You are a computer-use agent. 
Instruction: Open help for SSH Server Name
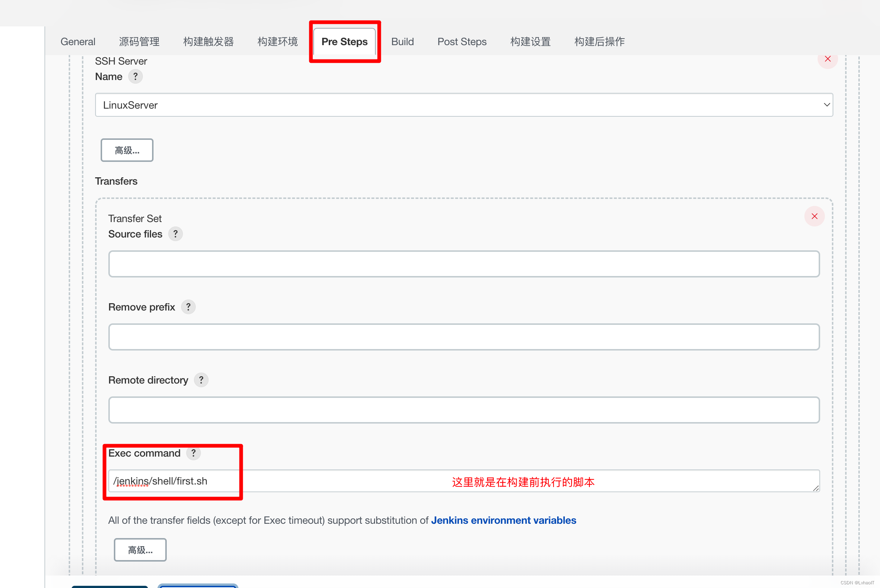click(135, 76)
